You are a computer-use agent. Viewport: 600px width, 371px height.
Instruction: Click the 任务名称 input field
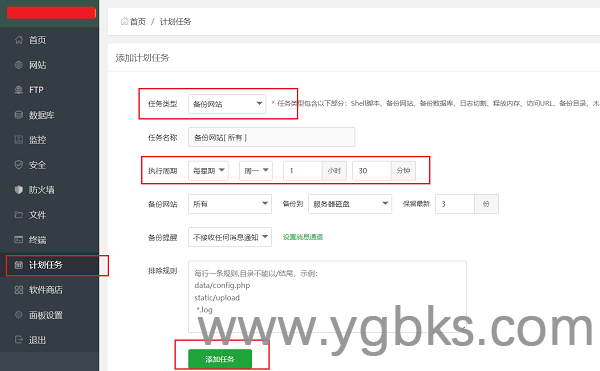(272, 137)
